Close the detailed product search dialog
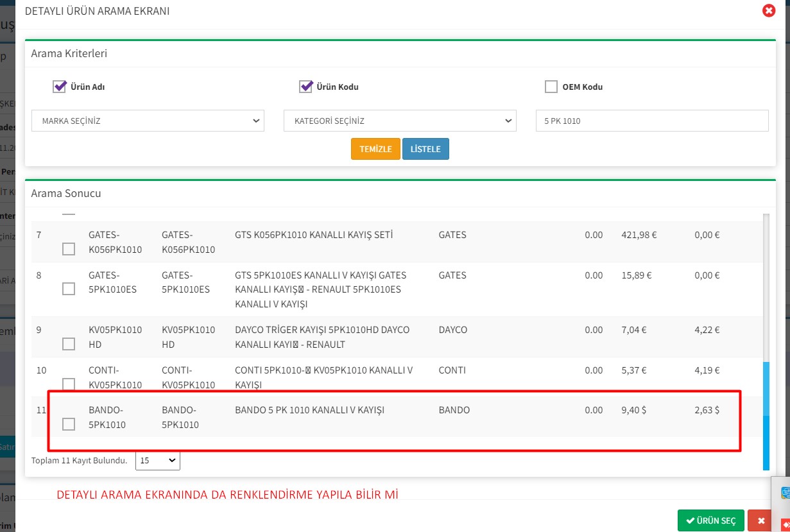Image resolution: width=790 pixels, height=532 pixels. 768,11
